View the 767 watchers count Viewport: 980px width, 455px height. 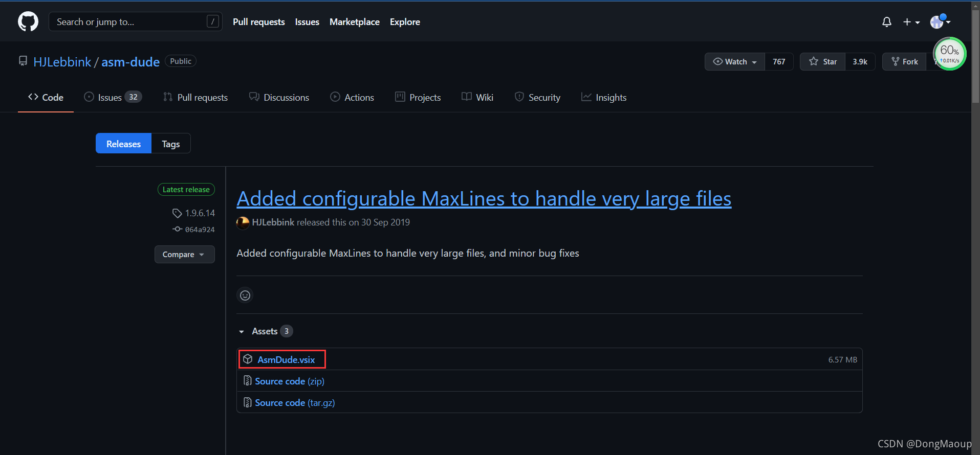coord(779,61)
